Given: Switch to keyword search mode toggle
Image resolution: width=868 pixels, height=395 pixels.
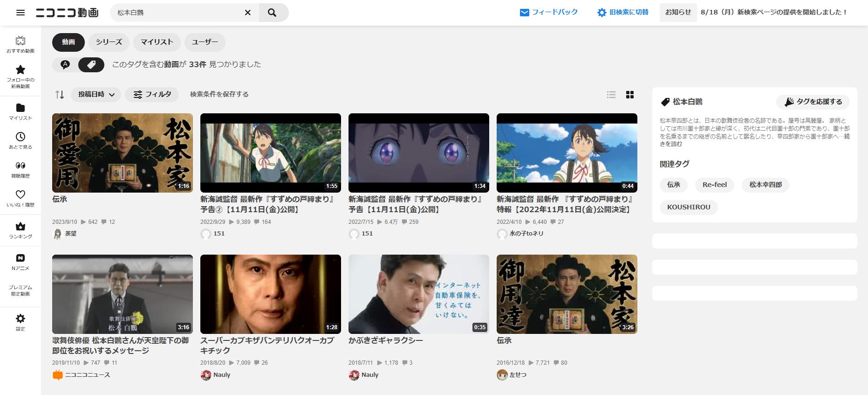Looking at the screenshot, I should click(65, 65).
